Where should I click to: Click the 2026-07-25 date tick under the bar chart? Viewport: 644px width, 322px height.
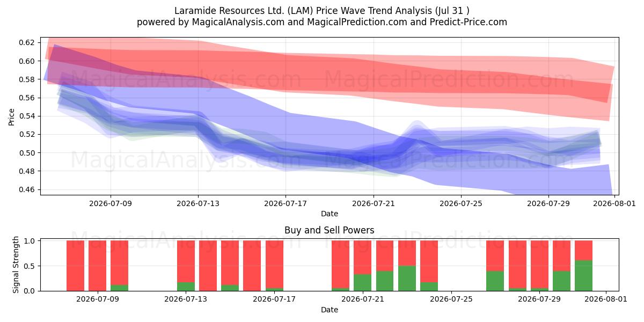(x=452, y=299)
